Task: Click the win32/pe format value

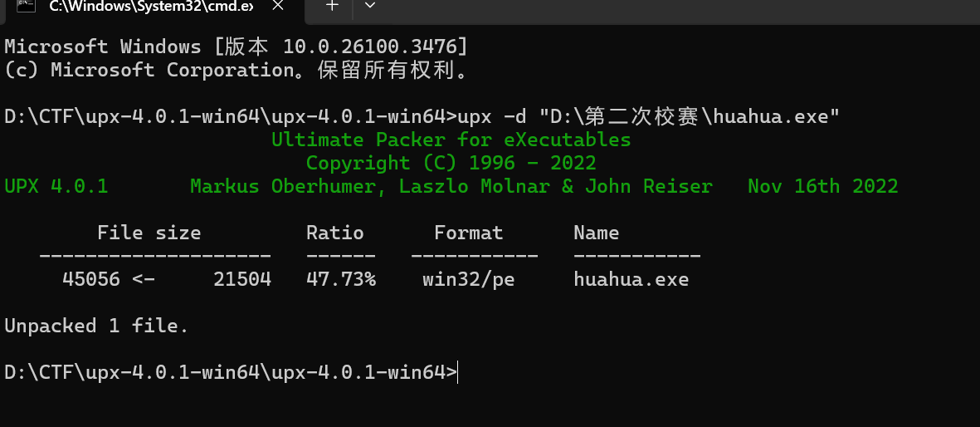Action: click(468, 279)
